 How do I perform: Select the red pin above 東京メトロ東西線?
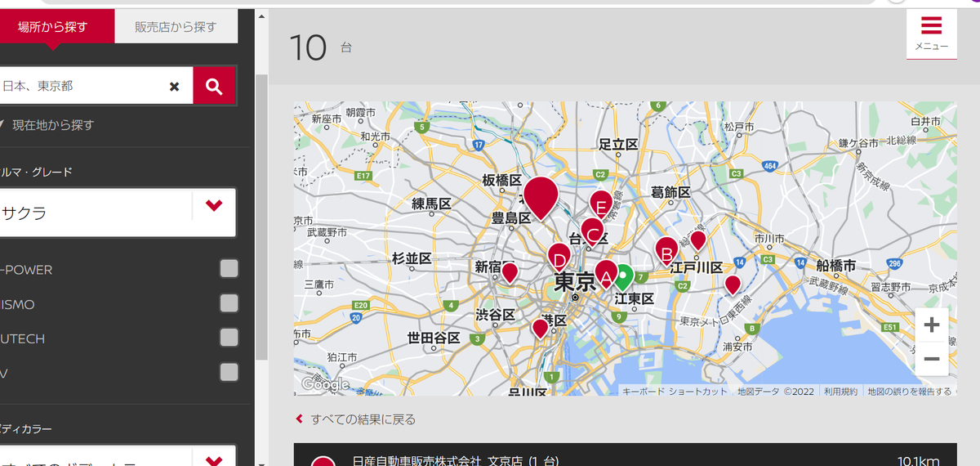733,285
